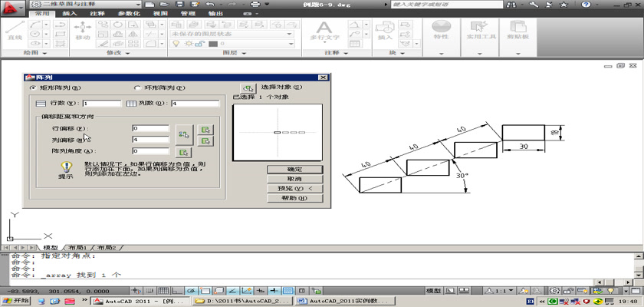Click the Column offset (列偏移) input field
This screenshot has width=644, height=307.
(x=151, y=140)
